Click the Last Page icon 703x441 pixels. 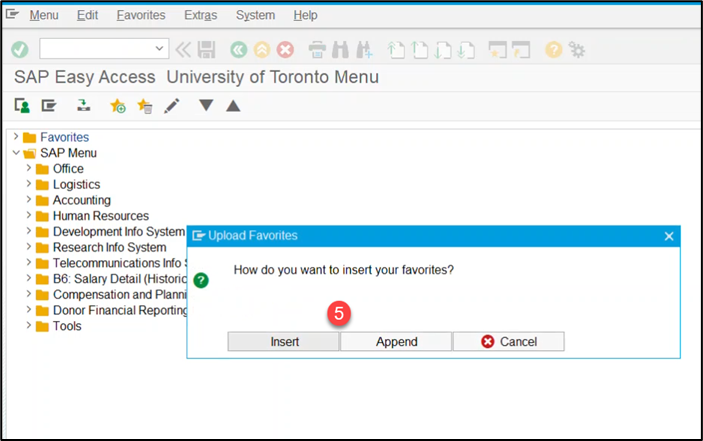[466, 50]
